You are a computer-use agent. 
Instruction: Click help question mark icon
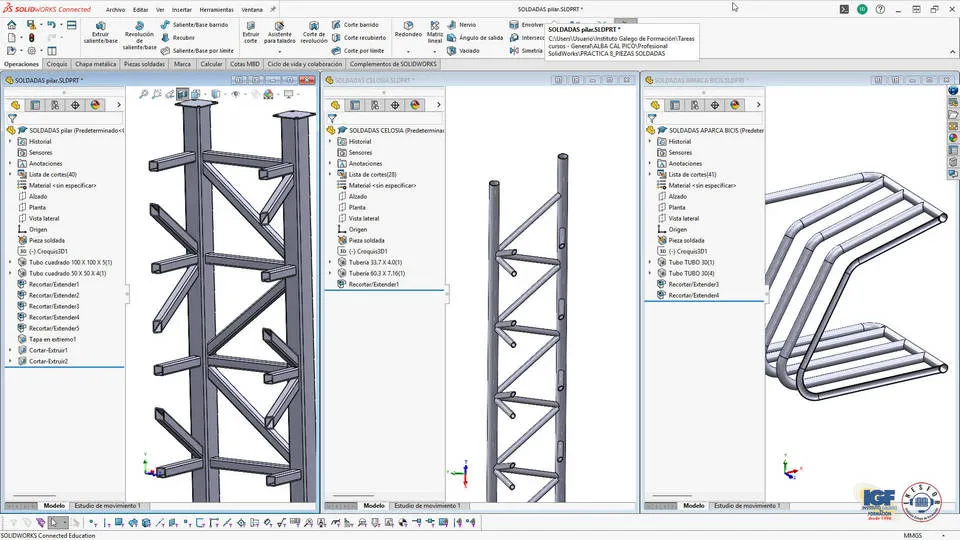pos(880,9)
